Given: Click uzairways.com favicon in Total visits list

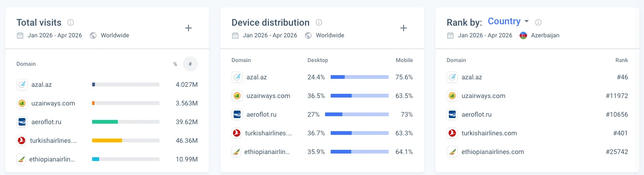Looking at the screenshot, I should pyautogui.click(x=22, y=103).
